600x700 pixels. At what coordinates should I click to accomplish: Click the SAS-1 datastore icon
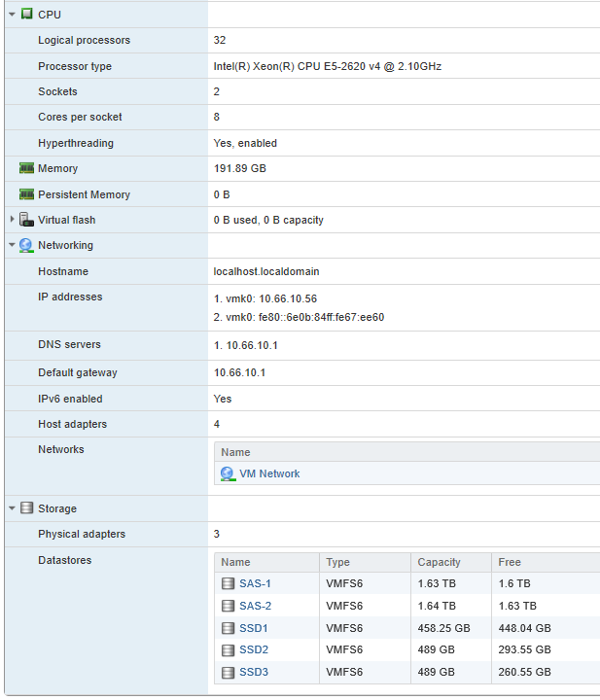[x=228, y=584]
